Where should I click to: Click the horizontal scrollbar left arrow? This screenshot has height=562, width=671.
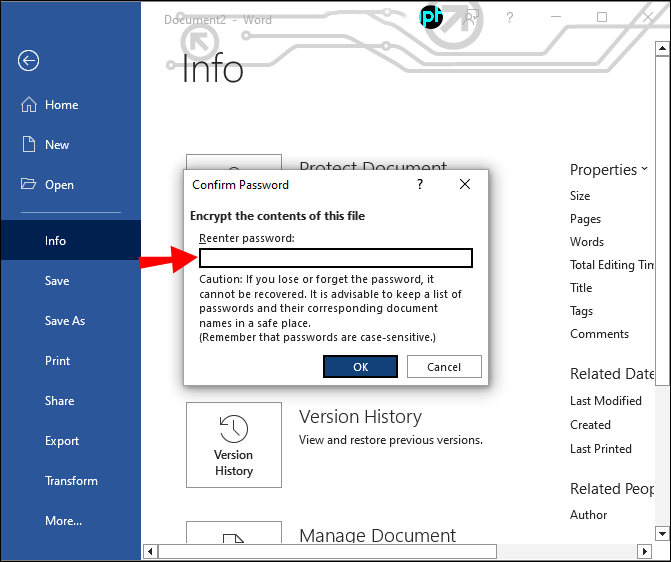tap(151, 551)
